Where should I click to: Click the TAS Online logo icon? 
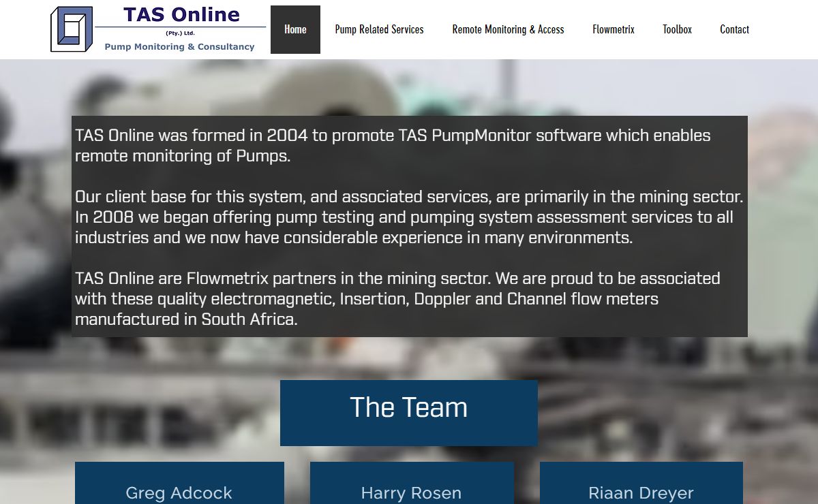click(x=72, y=29)
